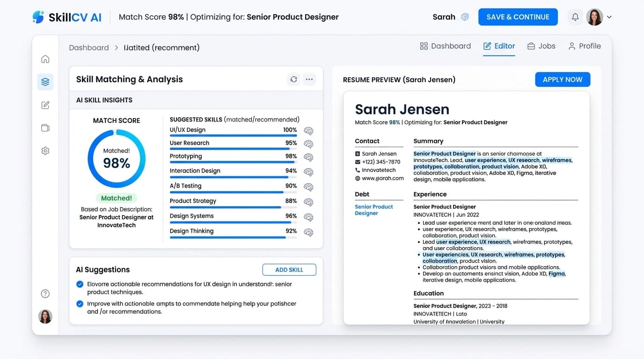
Task: Refresh the Skill Matching & Analysis panel
Action: pos(293,79)
